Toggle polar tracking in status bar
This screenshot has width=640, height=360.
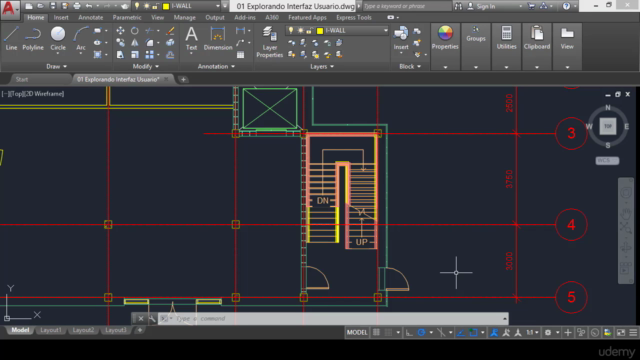click(421, 333)
